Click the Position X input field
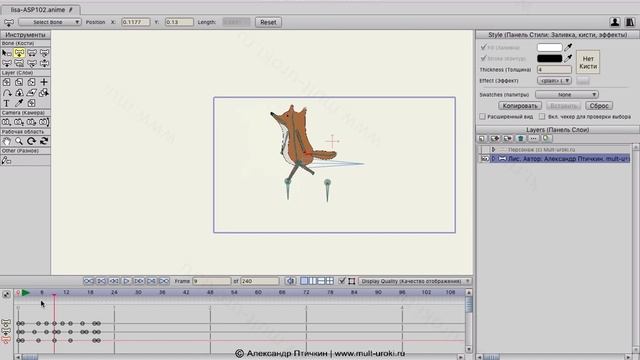This screenshot has height=360, width=640. tap(136, 22)
